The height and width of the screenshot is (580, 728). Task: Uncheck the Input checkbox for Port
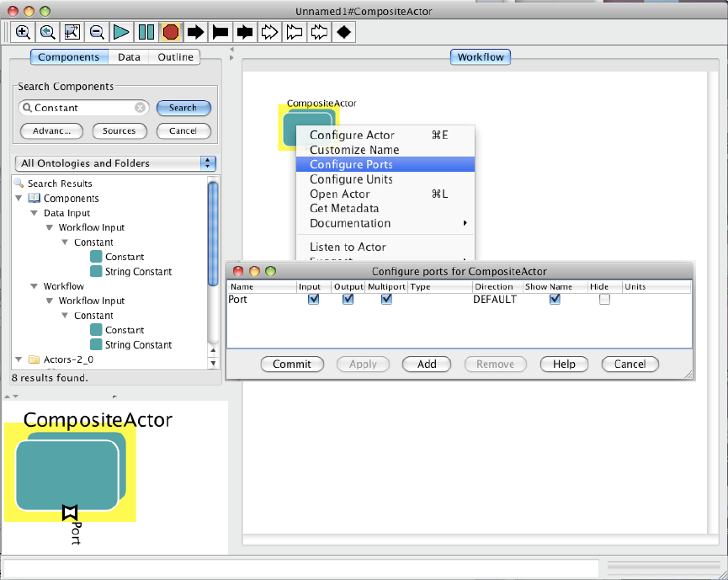coord(314,299)
